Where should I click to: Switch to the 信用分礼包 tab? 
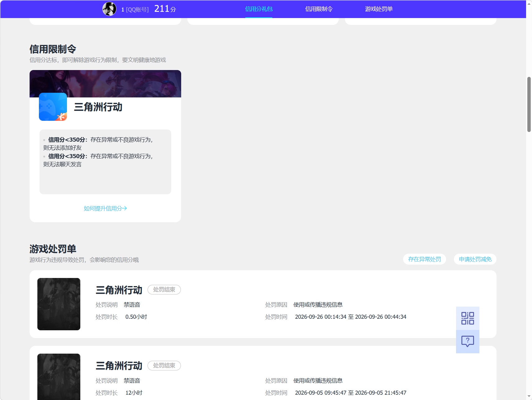tap(259, 9)
